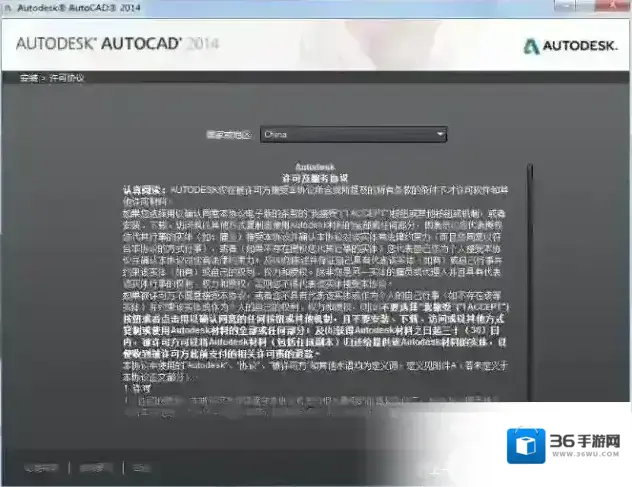
Task: Click the 国家或地区 label
Action: [229, 135]
